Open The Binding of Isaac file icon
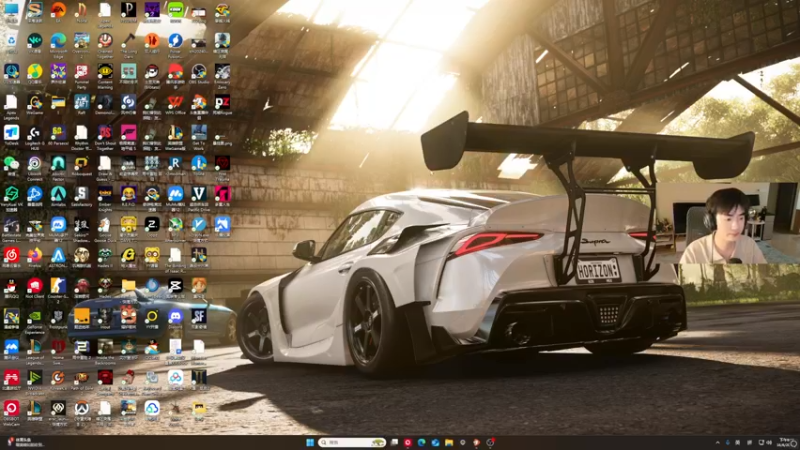800x450 pixels. pos(176,255)
